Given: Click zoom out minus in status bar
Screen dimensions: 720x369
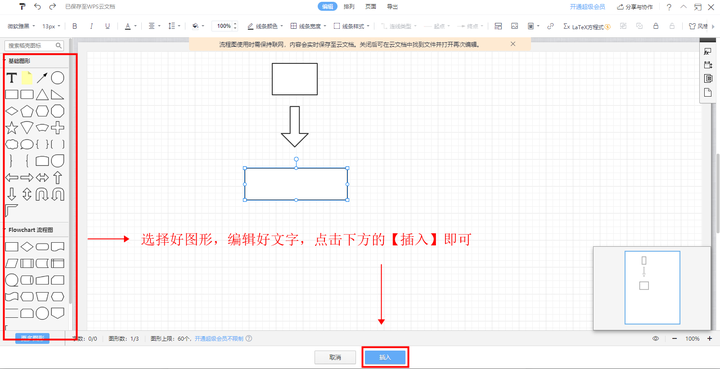Looking at the screenshot, I should 675,339.
